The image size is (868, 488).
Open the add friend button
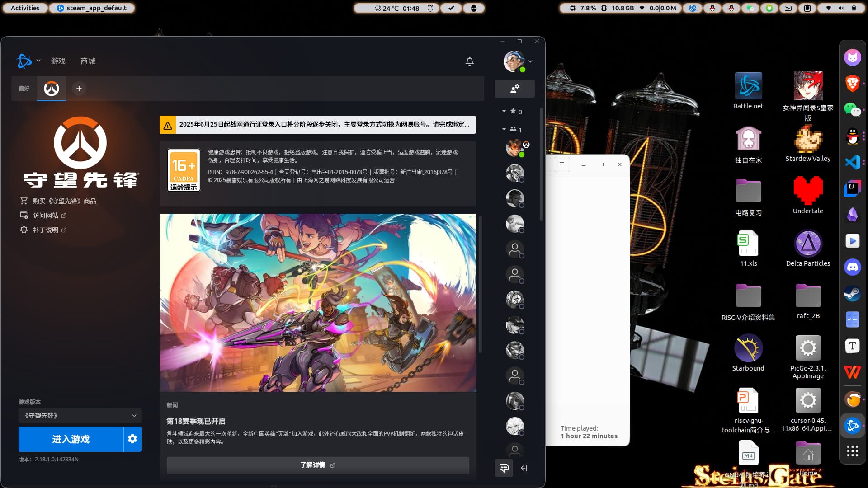tap(514, 89)
